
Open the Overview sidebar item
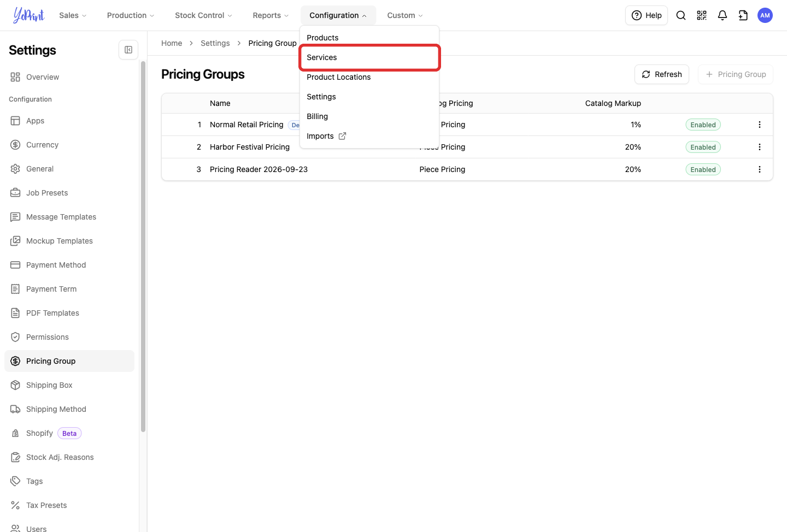point(69,77)
